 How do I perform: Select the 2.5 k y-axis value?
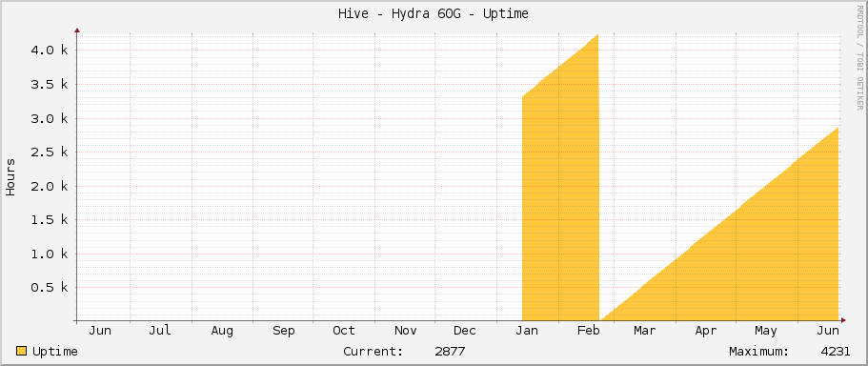[50, 152]
